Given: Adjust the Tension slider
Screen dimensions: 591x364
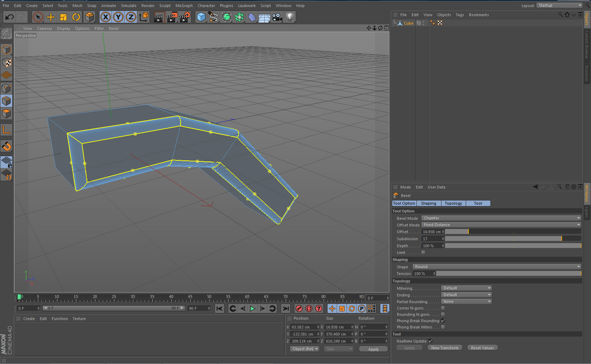Looking at the screenshot, I should tap(509, 273).
